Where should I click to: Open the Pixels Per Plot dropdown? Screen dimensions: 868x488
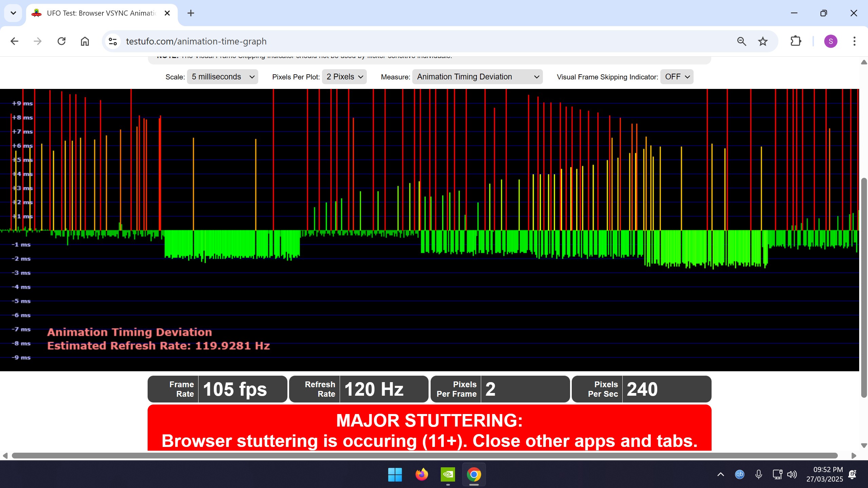(x=344, y=77)
